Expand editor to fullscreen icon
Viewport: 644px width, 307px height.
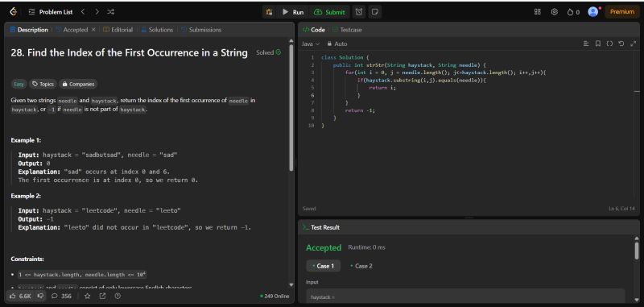click(633, 44)
